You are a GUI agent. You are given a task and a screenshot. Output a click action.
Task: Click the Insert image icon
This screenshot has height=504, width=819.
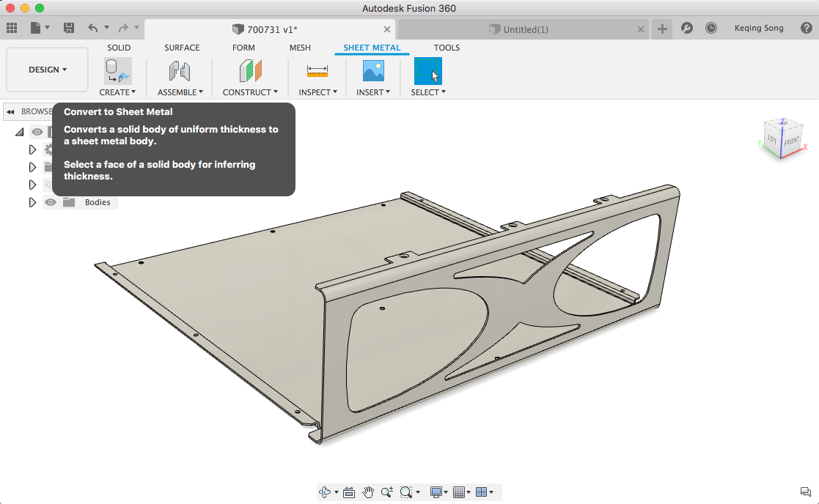[373, 71]
